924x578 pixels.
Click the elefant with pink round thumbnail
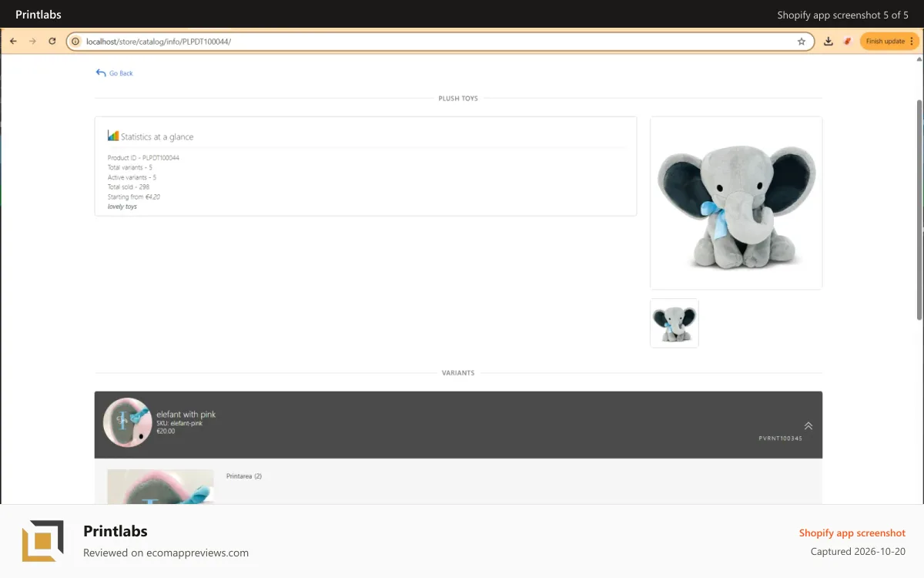coord(127,422)
